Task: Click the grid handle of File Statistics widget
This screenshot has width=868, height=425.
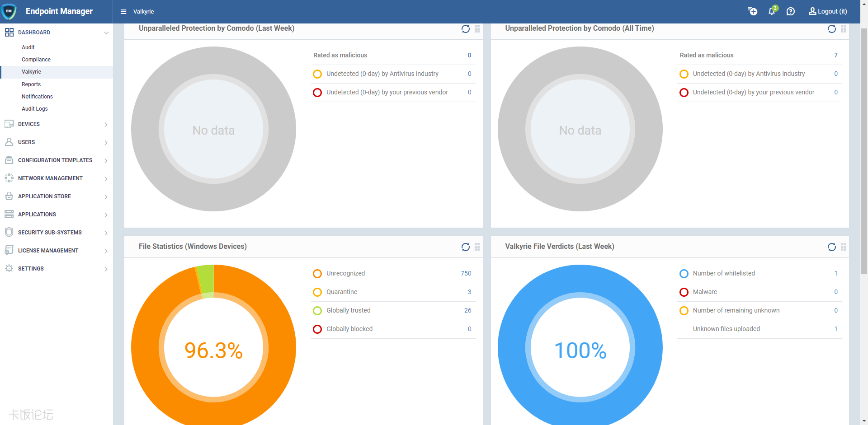Action: 477,247
